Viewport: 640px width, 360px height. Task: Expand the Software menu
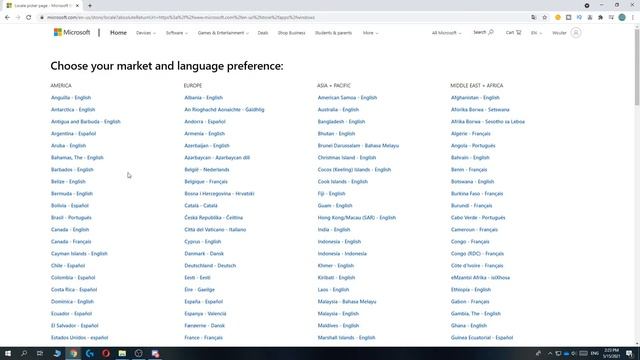click(177, 33)
